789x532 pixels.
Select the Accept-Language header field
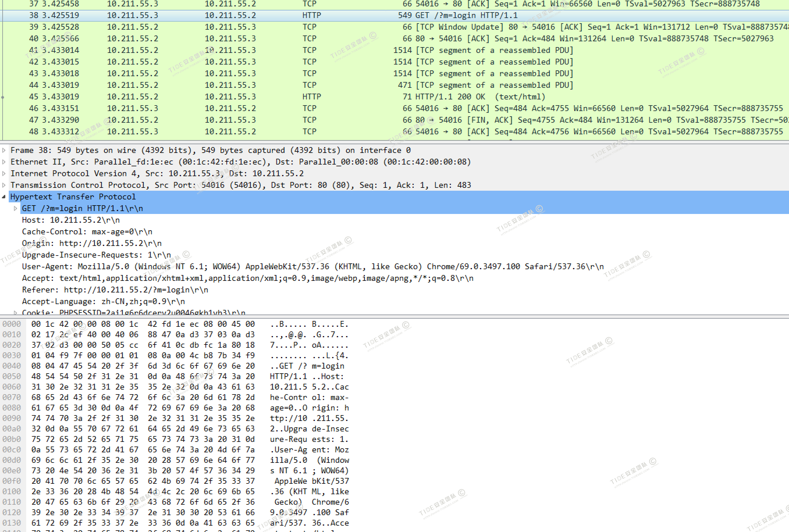pos(103,302)
